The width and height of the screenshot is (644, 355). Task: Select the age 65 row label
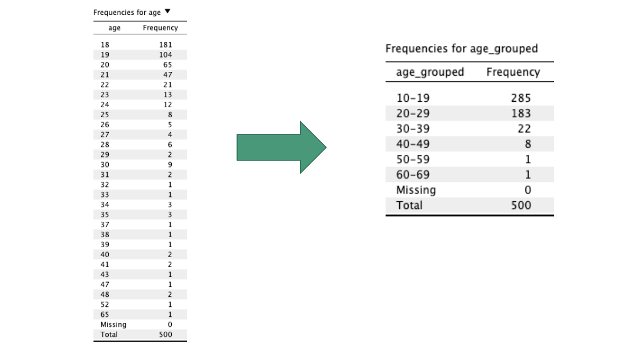(105, 315)
